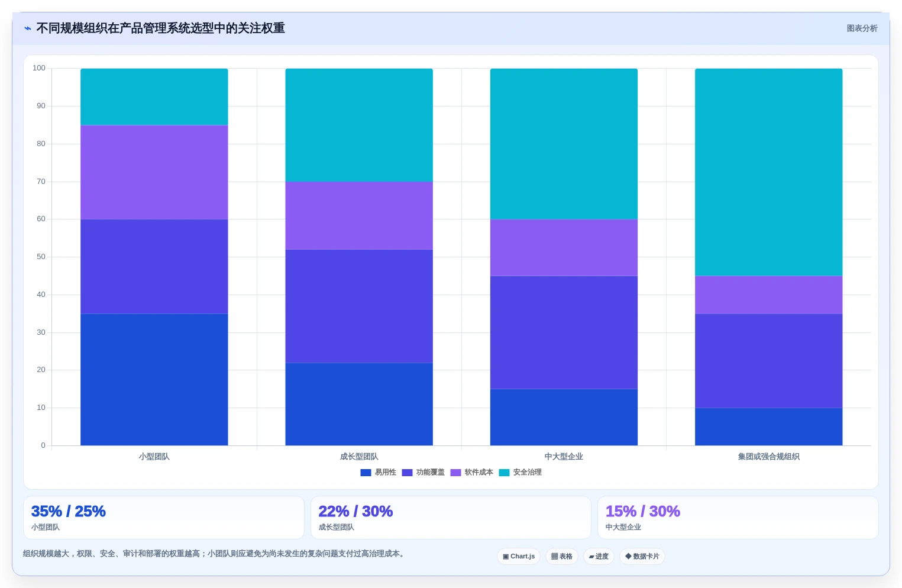Click the chart title 不同规模组织在产品管理系统选型中的关注权重
Viewport: 902px width, 588px height.
click(x=161, y=28)
